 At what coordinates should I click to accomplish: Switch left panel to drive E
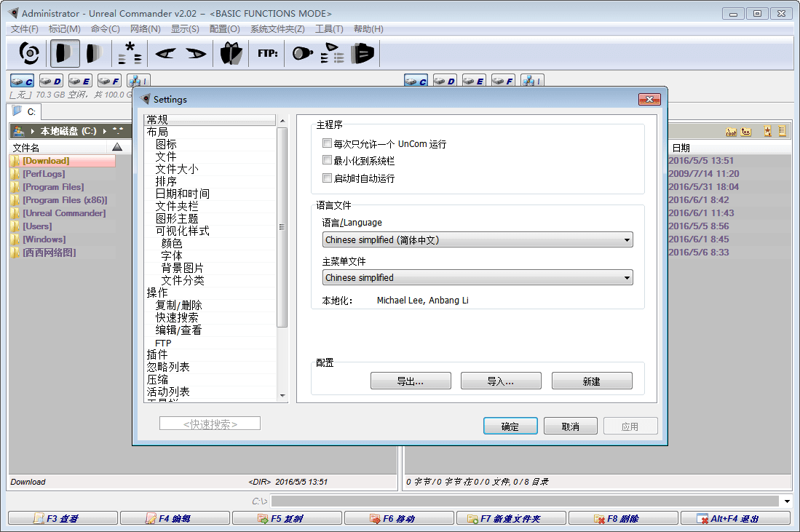pyautogui.click(x=80, y=81)
